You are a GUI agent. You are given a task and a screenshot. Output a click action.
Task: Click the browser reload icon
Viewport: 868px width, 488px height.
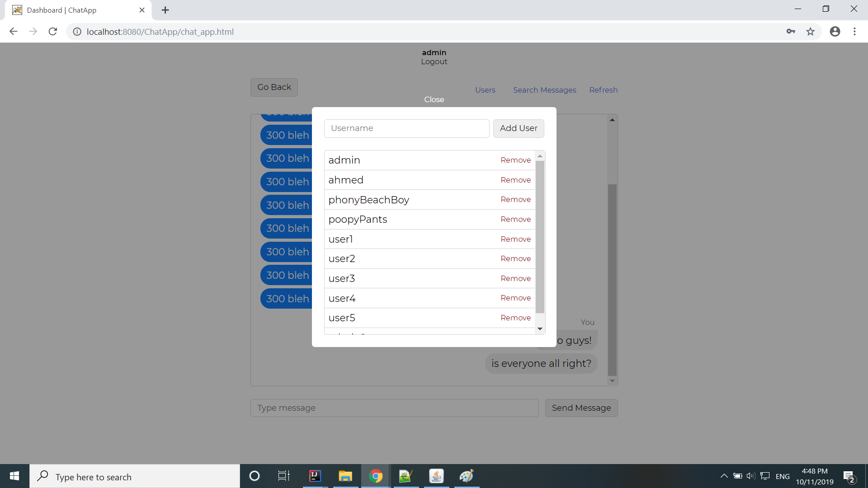(x=53, y=32)
